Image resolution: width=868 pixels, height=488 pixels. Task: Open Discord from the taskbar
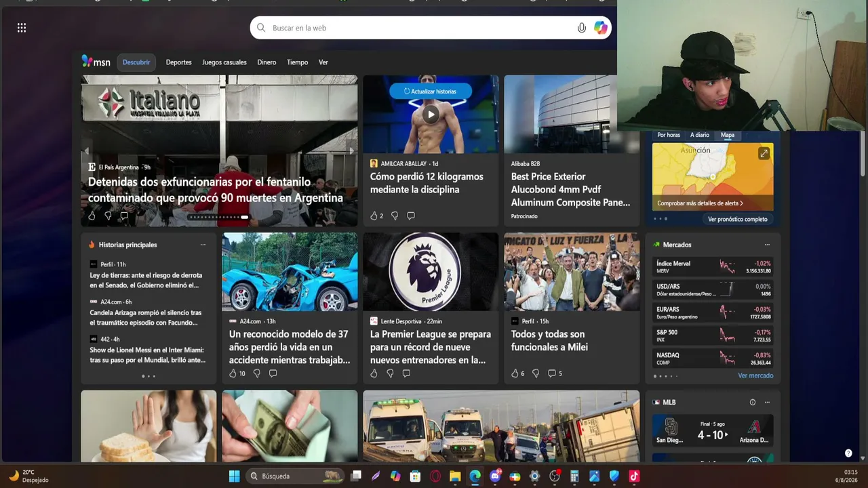click(x=495, y=476)
